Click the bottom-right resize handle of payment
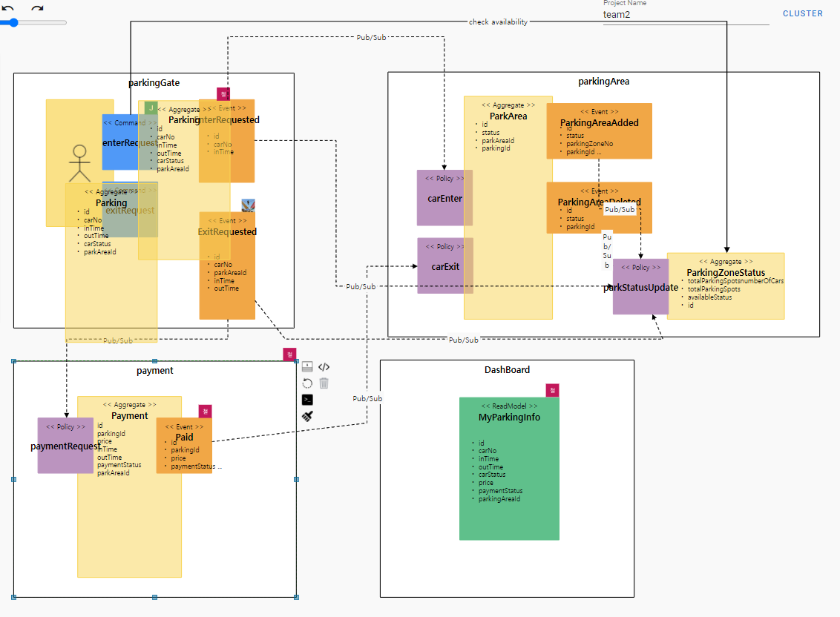 pos(296,597)
